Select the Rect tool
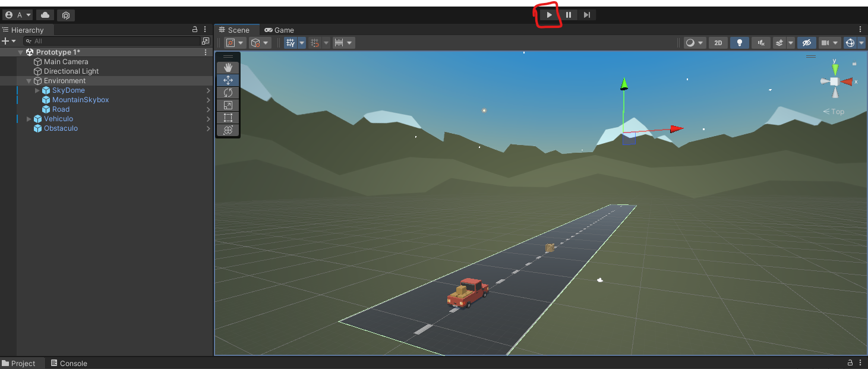 (228, 118)
